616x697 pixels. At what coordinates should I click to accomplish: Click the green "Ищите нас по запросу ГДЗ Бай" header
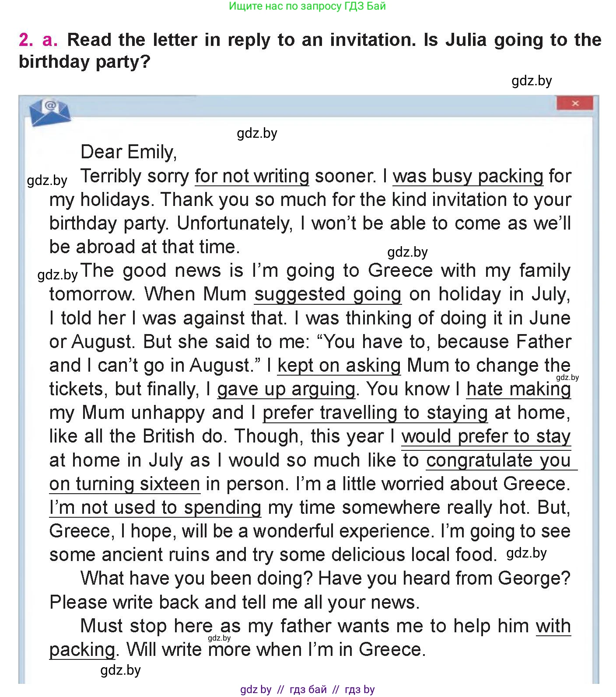pyautogui.click(x=307, y=6)
